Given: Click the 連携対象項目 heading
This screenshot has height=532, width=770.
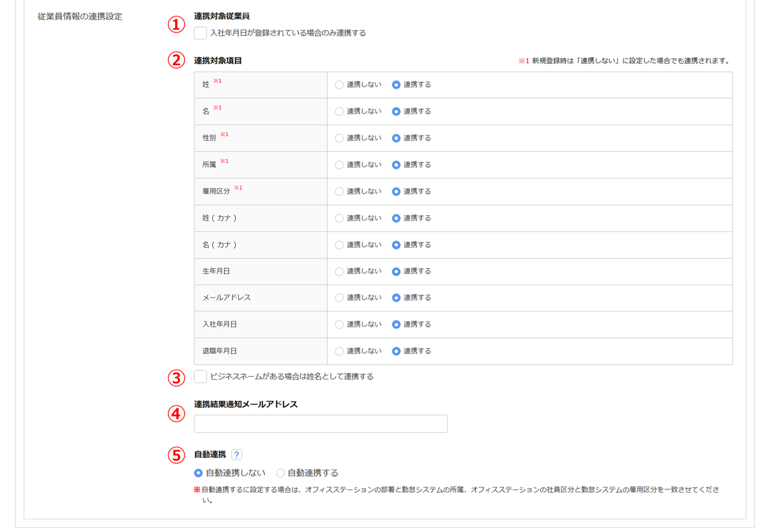Looking at the screenshot, I should (x=218, y=61).
